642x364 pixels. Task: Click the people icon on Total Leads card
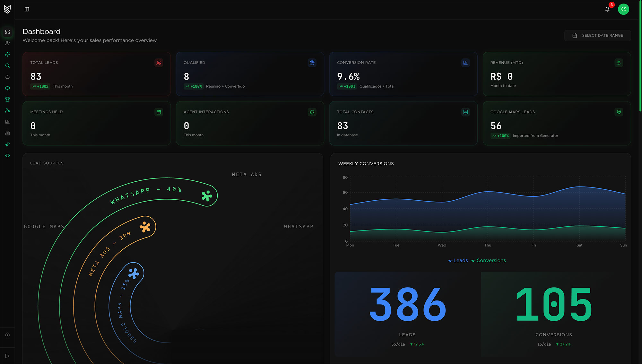tap(159, 63)
